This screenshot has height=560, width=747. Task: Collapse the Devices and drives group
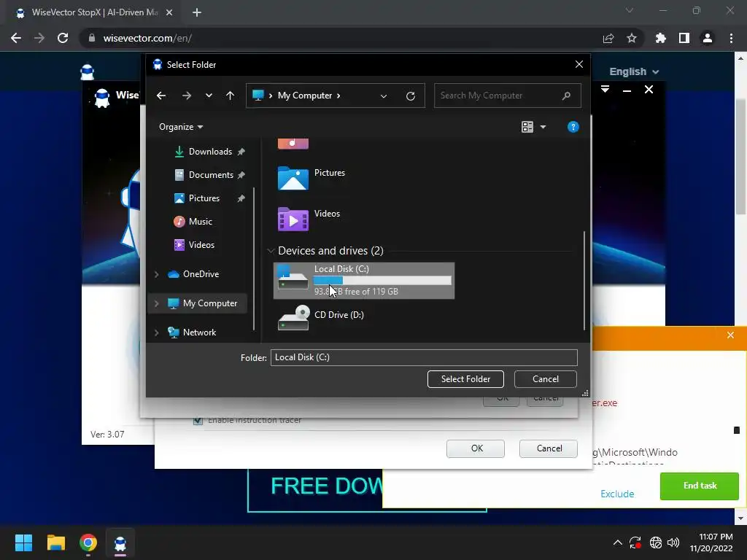coord(271,251)
